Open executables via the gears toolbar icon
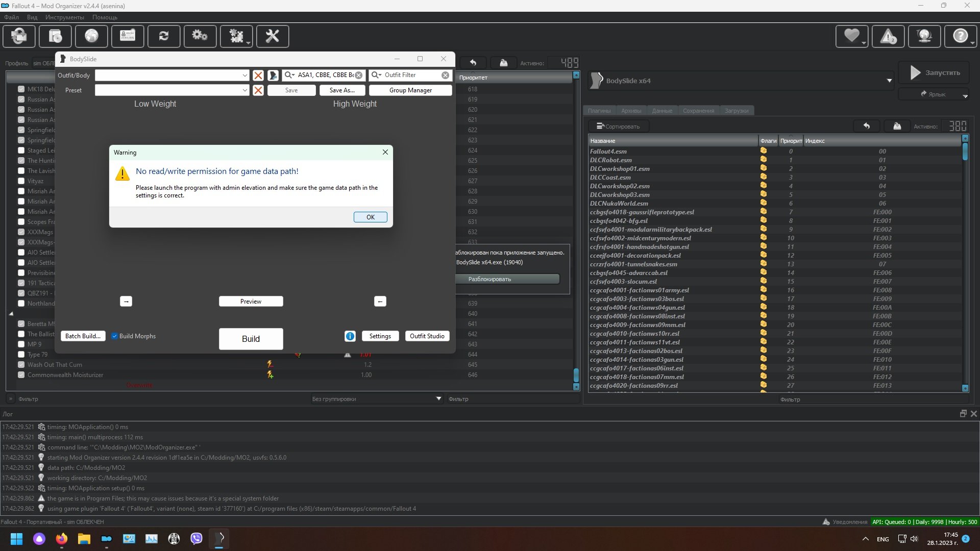980x551 pixels. pyautogui.click(x=200, y=36)
